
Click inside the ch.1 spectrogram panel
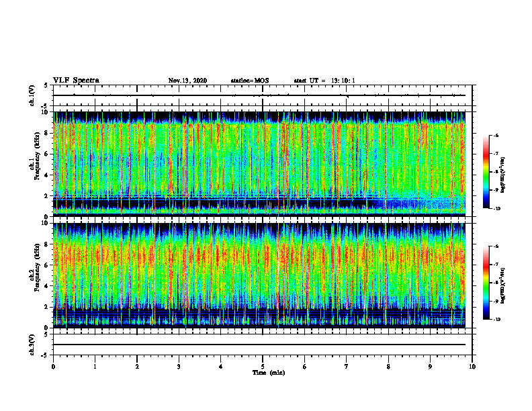point(259,164)
